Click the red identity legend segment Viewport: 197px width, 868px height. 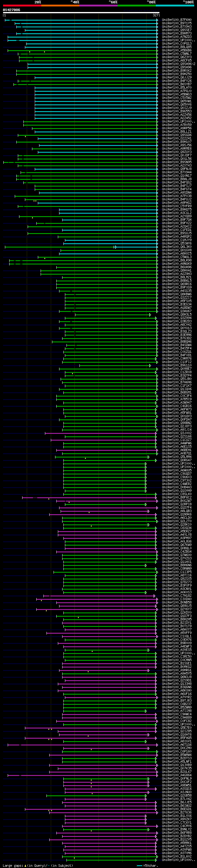[22, 6]
